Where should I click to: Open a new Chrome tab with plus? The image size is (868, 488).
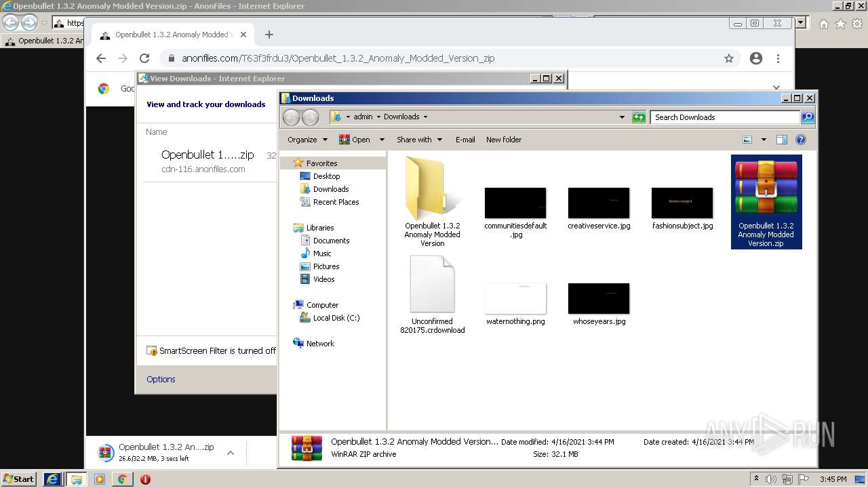[269, 35]
